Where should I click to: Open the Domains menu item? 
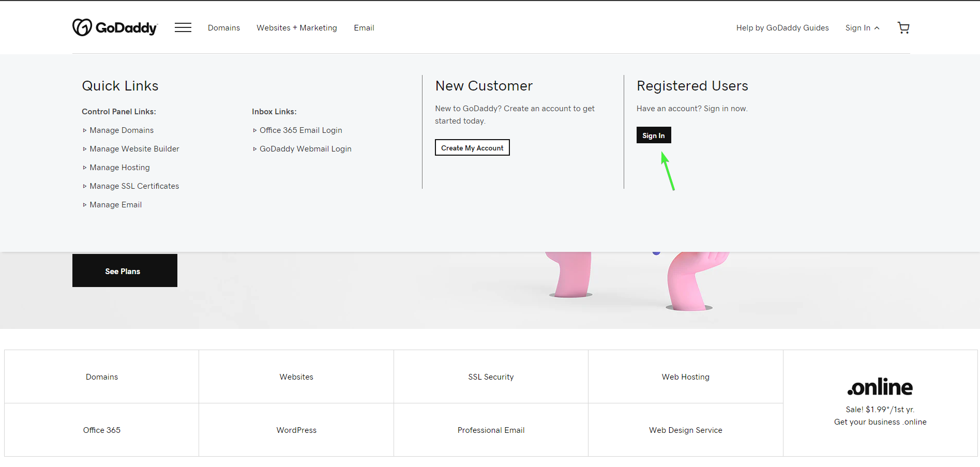[x=224, y=28]
